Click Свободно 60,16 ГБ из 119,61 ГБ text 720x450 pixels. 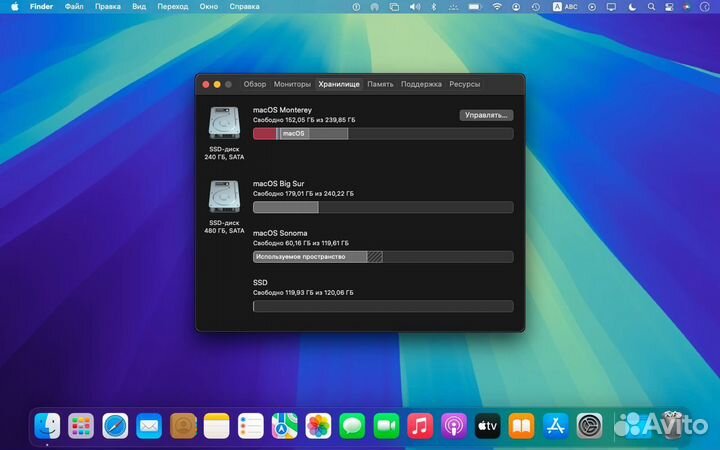tap(301, 243)
